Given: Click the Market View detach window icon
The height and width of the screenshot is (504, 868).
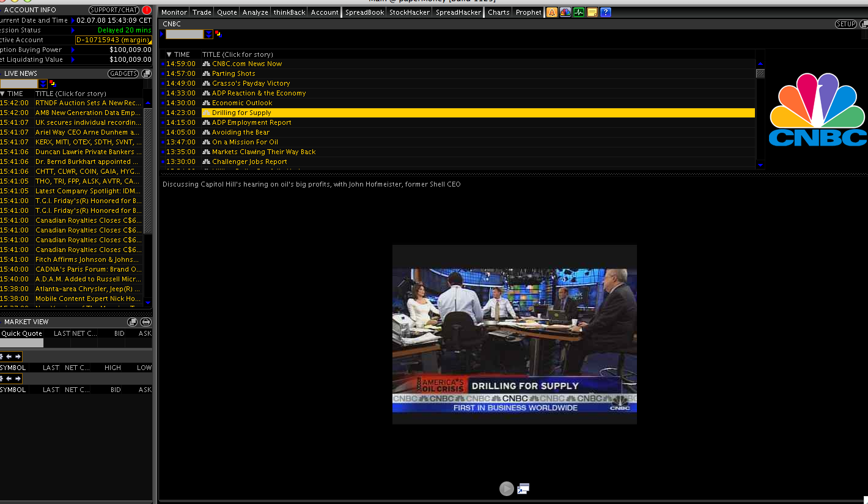Looking at the screenshot, I should point(133,322).
